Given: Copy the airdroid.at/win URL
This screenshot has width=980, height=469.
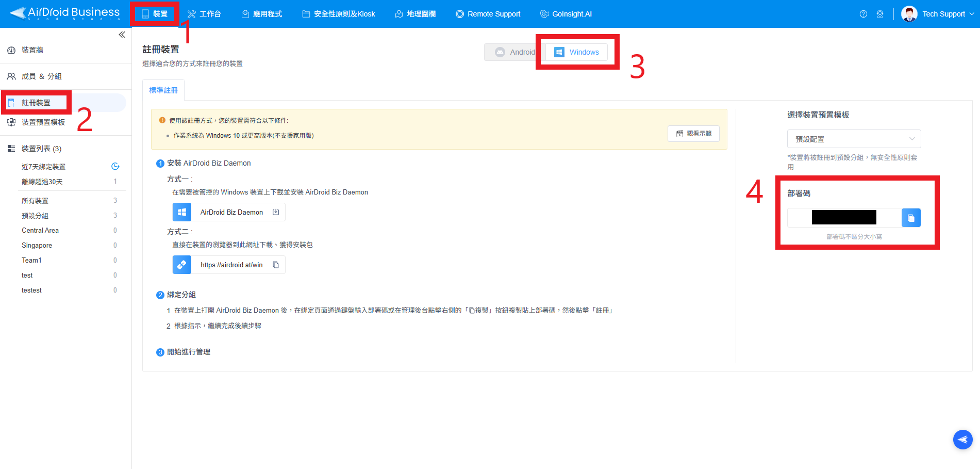Looking at the screenshot, I should click(276, 265).
